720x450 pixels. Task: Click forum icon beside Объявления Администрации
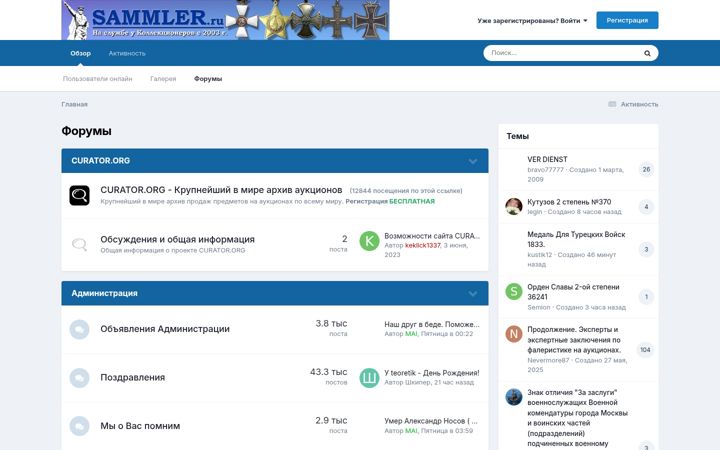79,329
